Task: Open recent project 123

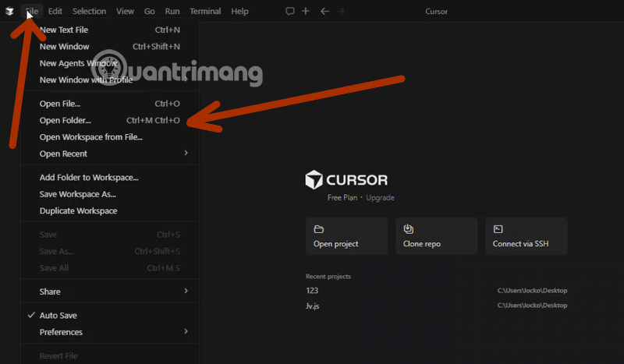Action: 436,291
